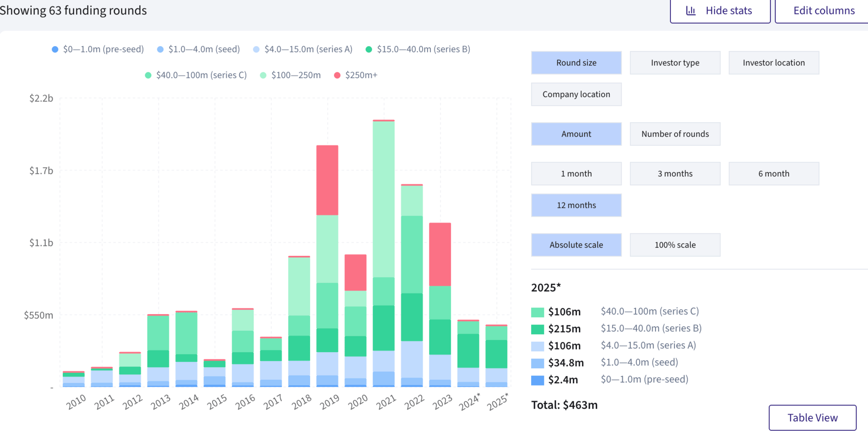
Task: Switch chart to 100% scale
Action: (x=675, y=245)
